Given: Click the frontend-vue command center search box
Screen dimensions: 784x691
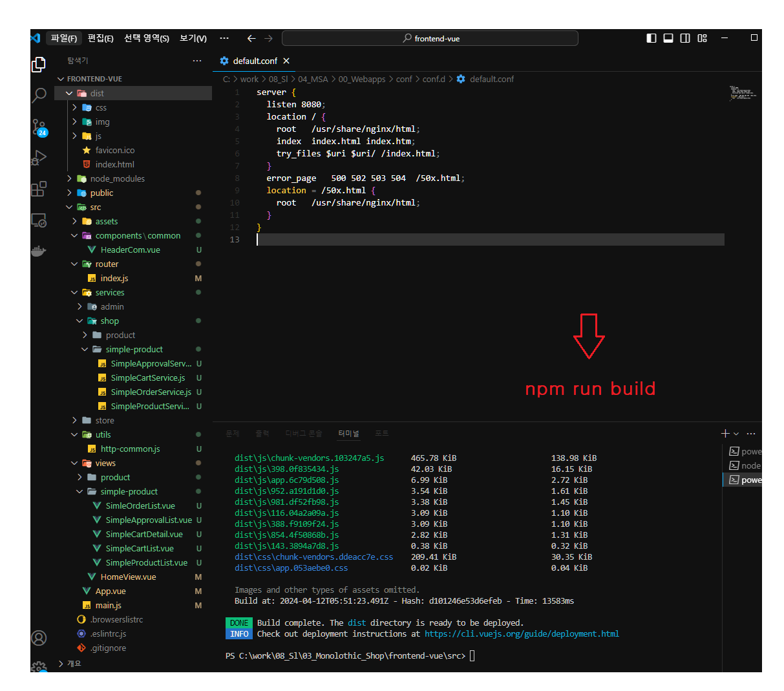Looking at the screenshot, I should 430,38.
